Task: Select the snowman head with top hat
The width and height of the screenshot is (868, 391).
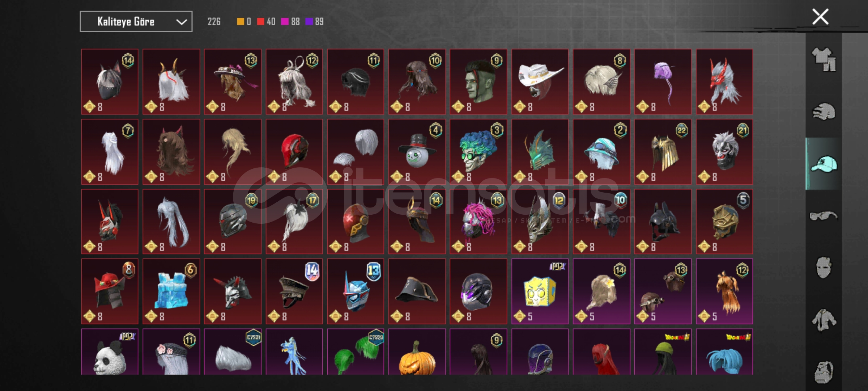Action: pyautogui.click(x=417, y=152)
